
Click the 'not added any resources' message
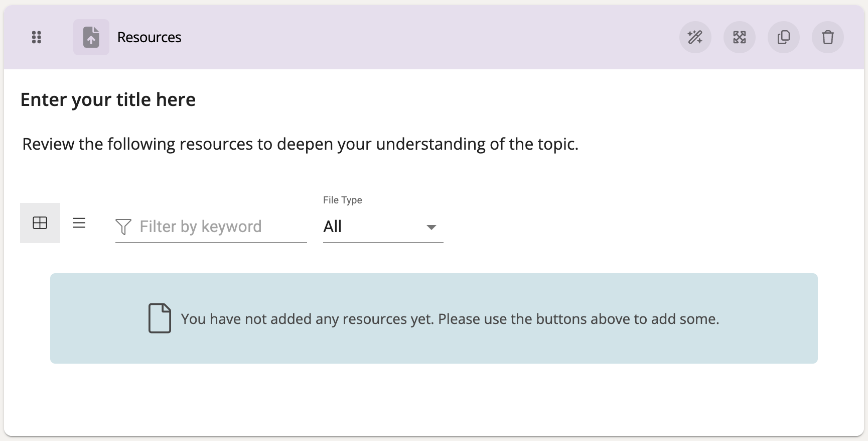coord(450,319)
